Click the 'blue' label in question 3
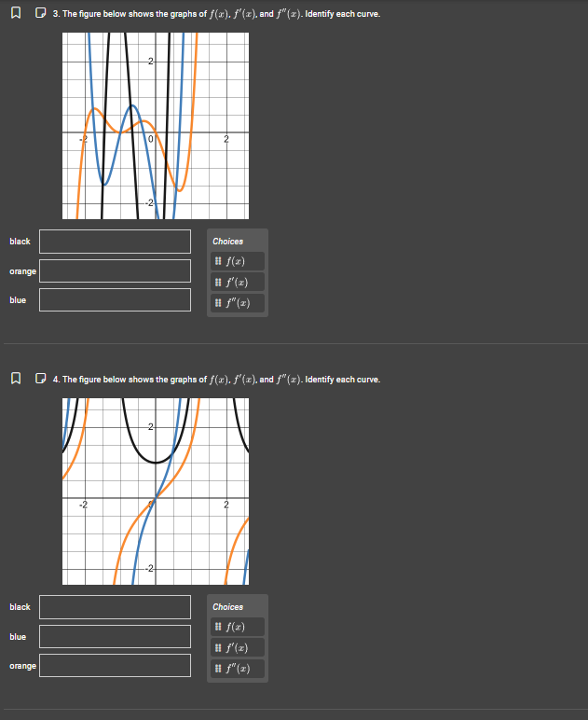Image resolution: width=588 pixels, height=720 pixels. coord(18,300)
